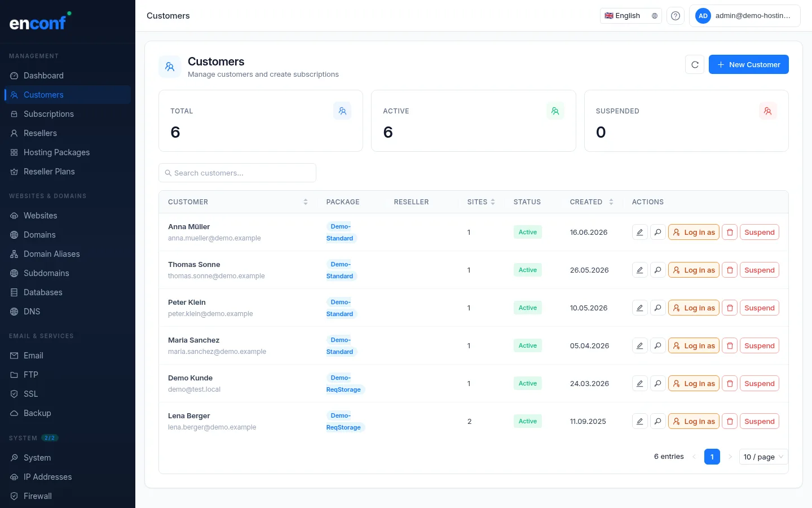Click pencil edit icon for Maria Sanchez
Screen dimensions: 812x508
639,345
